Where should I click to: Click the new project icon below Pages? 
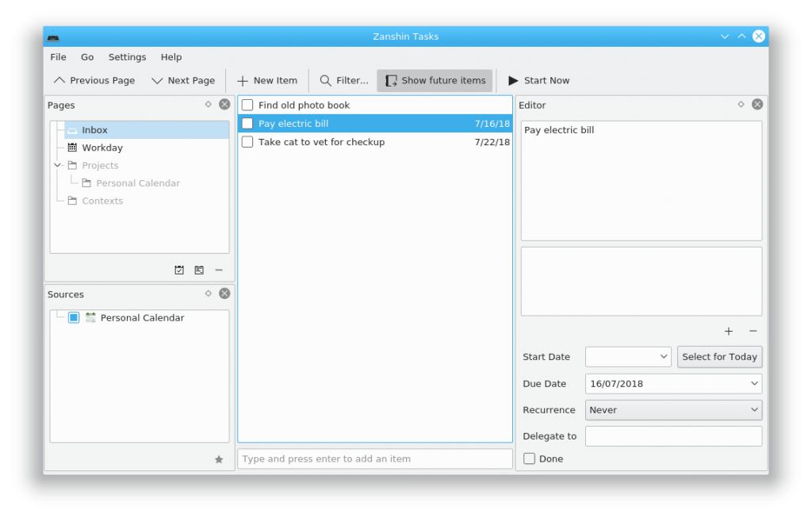click(179, 270)
